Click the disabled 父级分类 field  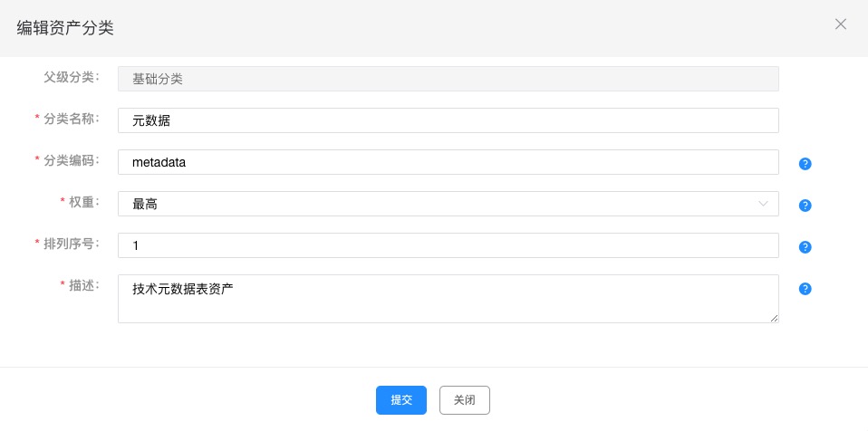[x=448, y=79]
